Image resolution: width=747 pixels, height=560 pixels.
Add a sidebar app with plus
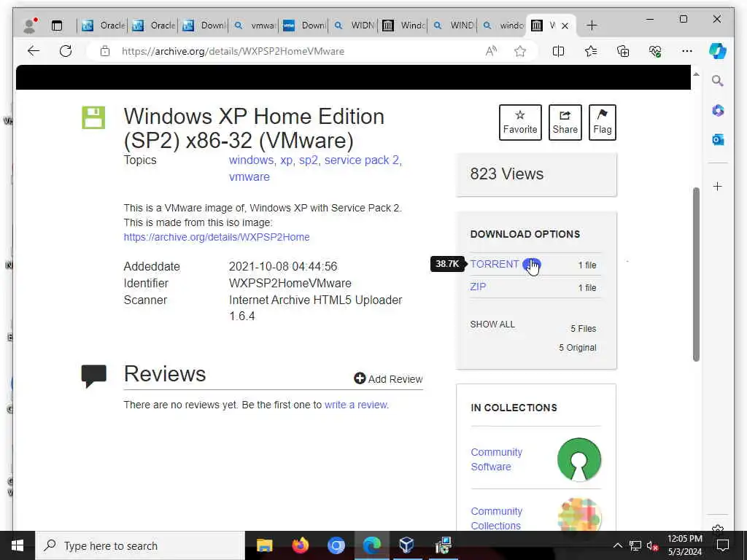(x=718, y=186)
